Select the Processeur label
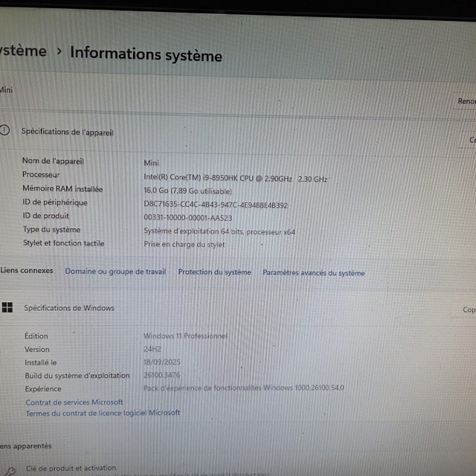Screen dimensions: 476x476 click(41, 175)
